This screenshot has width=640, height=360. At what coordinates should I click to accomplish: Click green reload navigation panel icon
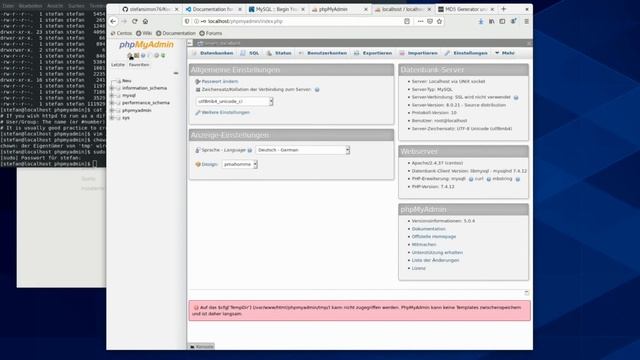163,56
